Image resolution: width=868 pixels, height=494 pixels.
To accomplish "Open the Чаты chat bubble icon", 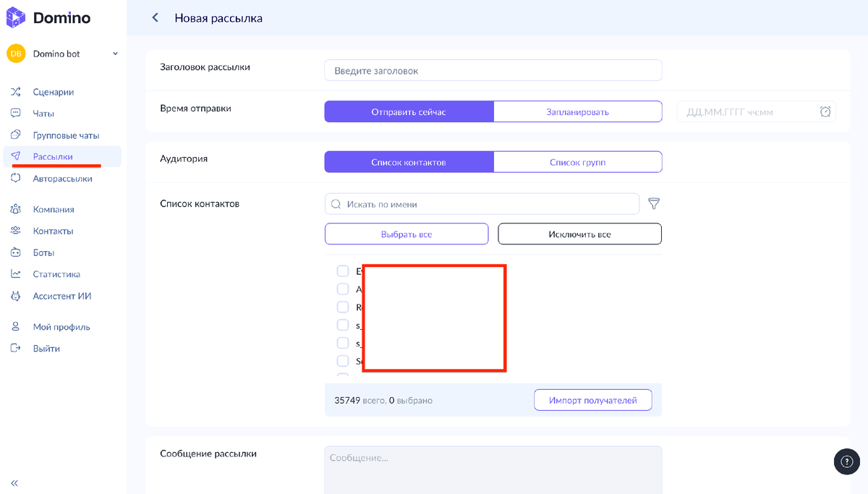I will coord(16,114).
